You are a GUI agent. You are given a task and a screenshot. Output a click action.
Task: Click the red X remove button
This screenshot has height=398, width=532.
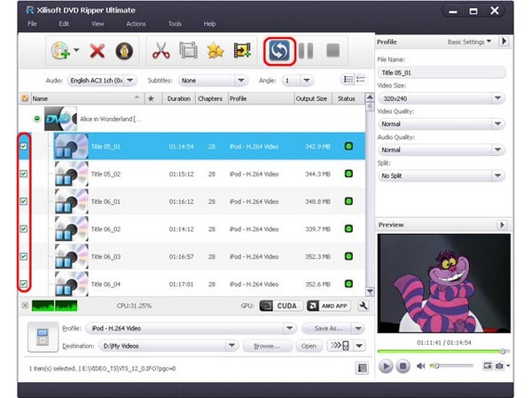(x=98, y=51)
